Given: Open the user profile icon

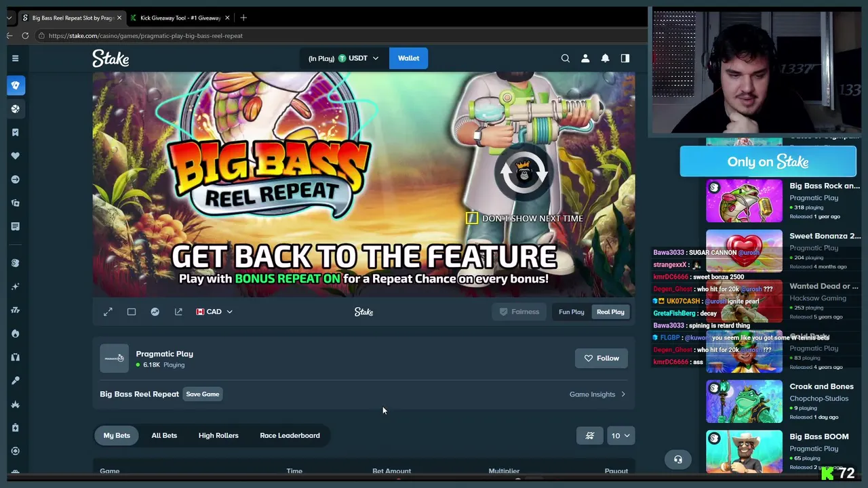Looking at the screenshot, I should point(585,58).
